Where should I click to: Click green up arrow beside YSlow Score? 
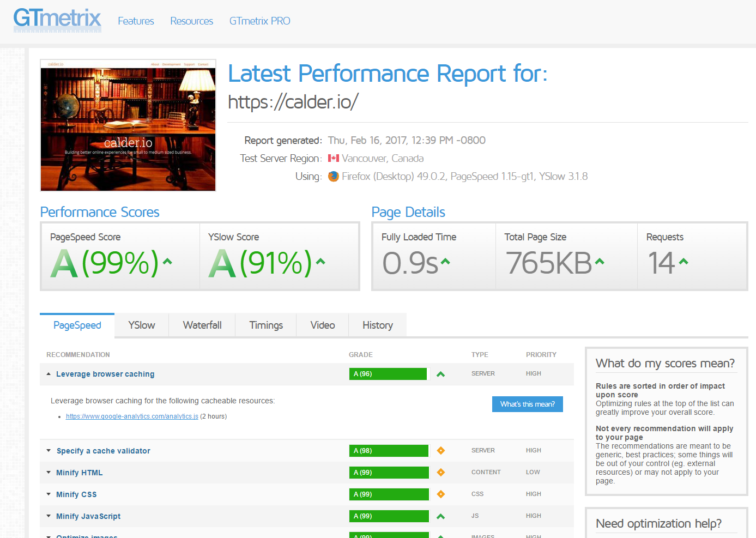(320, 262)
